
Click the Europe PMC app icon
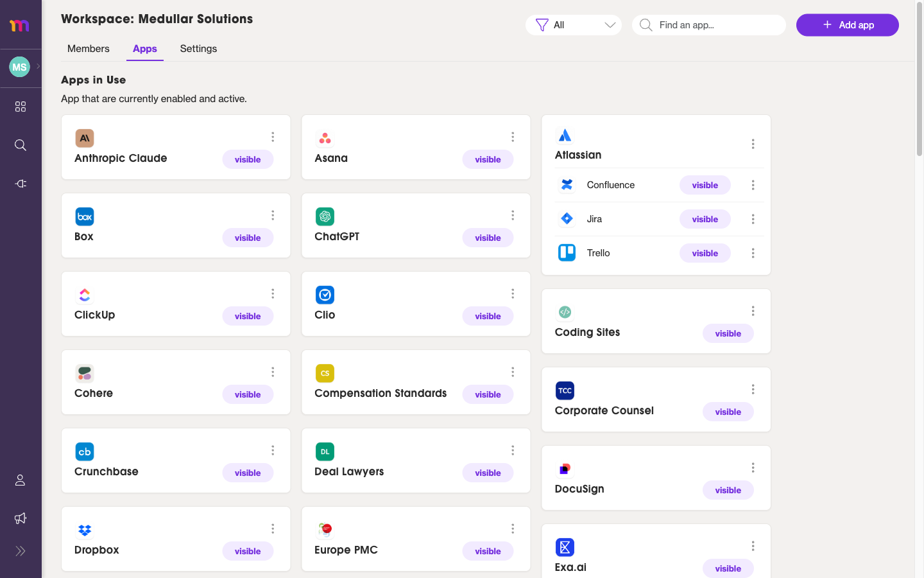click(x=325, y=530)
